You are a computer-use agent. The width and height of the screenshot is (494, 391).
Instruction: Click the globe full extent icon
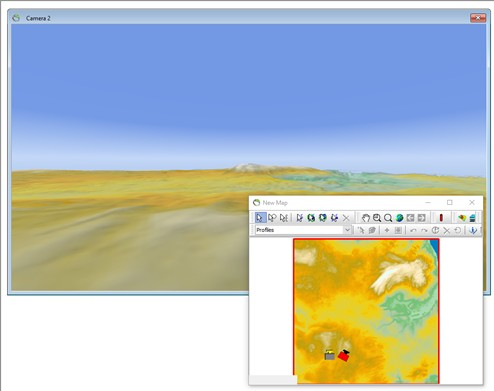(x=399, y=218)
